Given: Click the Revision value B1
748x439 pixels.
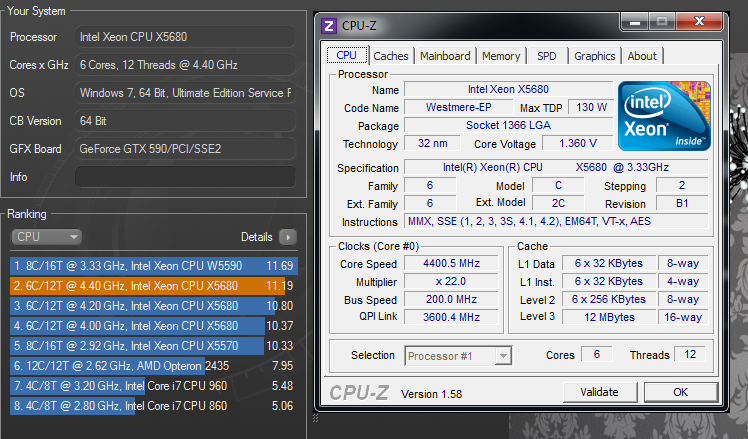Looking at the screenshot, I should click(x=682, y=203).
